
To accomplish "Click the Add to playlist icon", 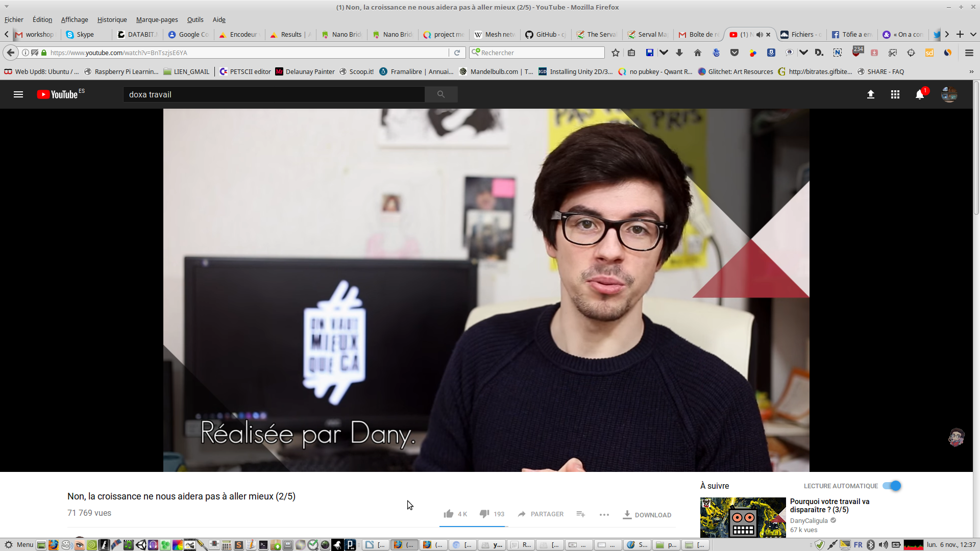I will (580, 514).
